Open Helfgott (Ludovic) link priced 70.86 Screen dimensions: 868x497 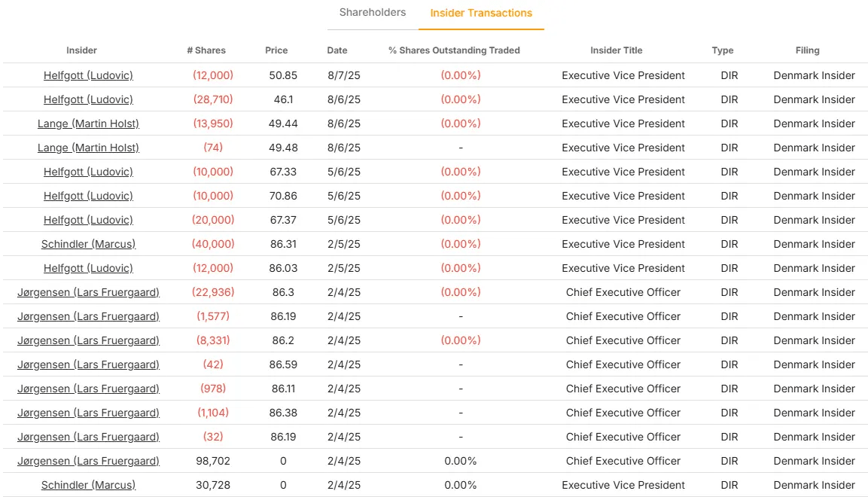(x=88, y=196)
